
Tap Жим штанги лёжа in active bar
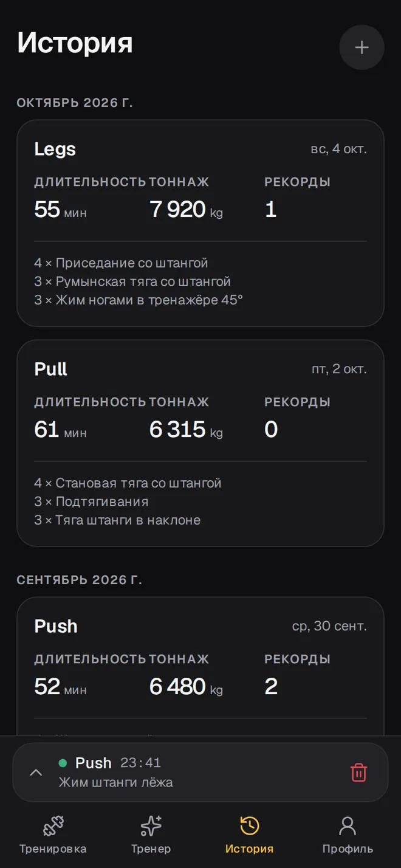click(x=115, y=782)
